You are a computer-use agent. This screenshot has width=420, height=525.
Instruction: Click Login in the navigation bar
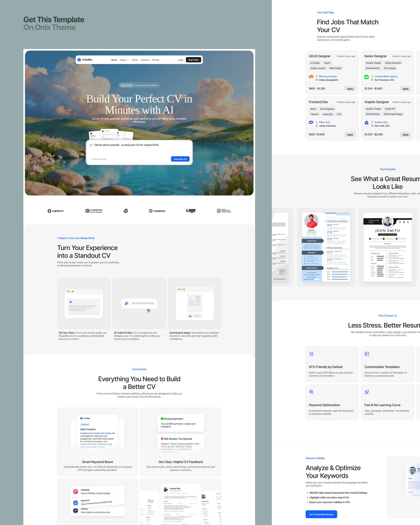[181, 60]
